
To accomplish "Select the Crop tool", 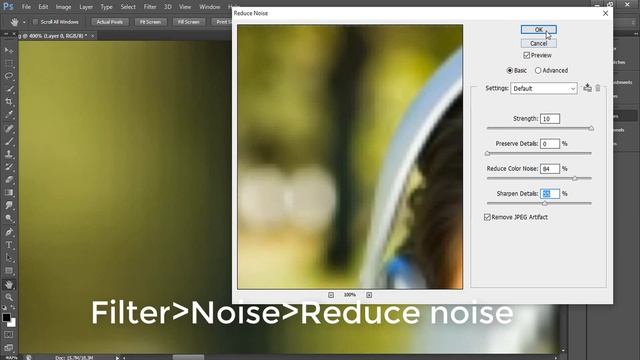I will tap(9, 102).
